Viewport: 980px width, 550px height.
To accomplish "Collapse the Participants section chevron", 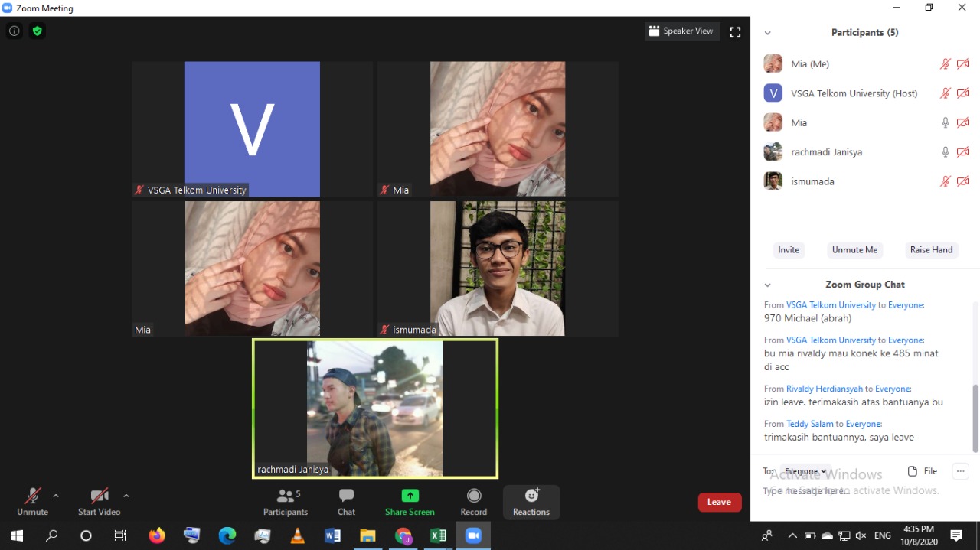I will [x=767, y=33].
